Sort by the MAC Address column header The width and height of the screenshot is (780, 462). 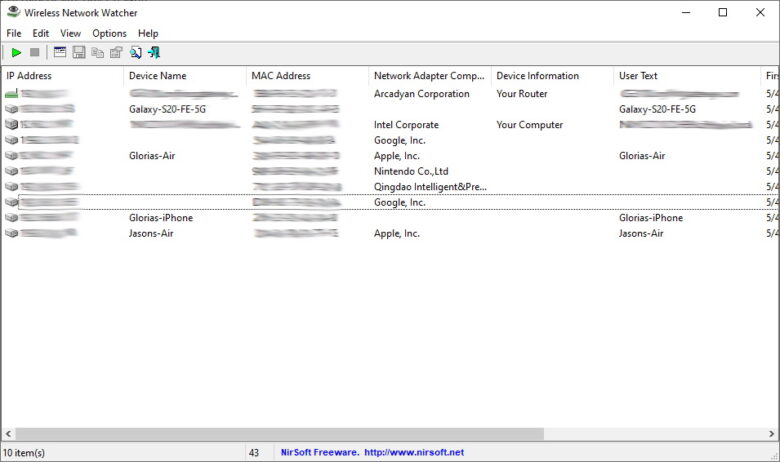pos(307,76)
